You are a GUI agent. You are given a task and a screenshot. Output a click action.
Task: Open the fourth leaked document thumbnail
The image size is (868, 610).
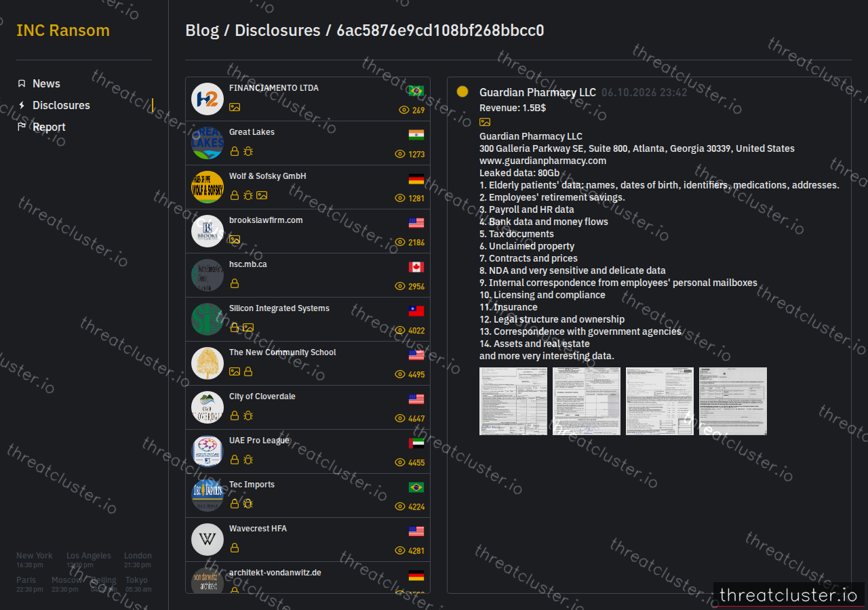tap(733, 401)
